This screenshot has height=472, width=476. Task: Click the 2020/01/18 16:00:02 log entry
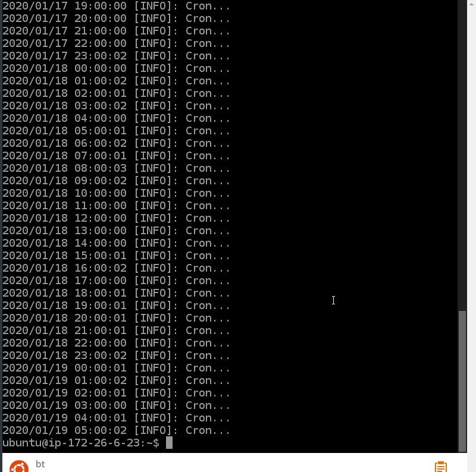point(116,268)
